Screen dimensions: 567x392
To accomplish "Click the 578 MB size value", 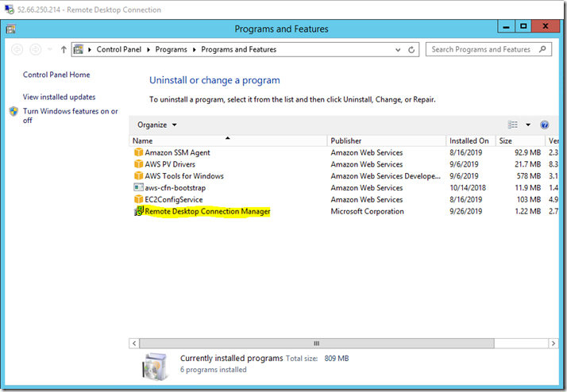I will pyautogui.click(x=529, y=176).
